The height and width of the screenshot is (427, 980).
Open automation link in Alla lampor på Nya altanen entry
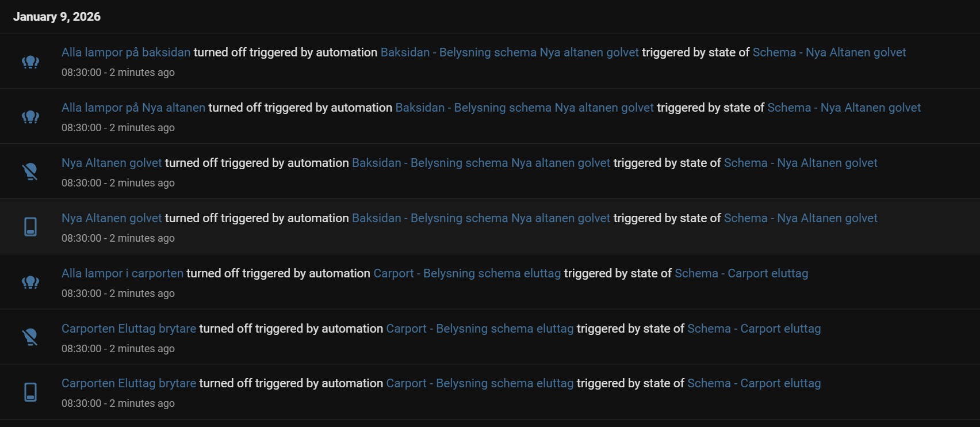click(525, 108)
